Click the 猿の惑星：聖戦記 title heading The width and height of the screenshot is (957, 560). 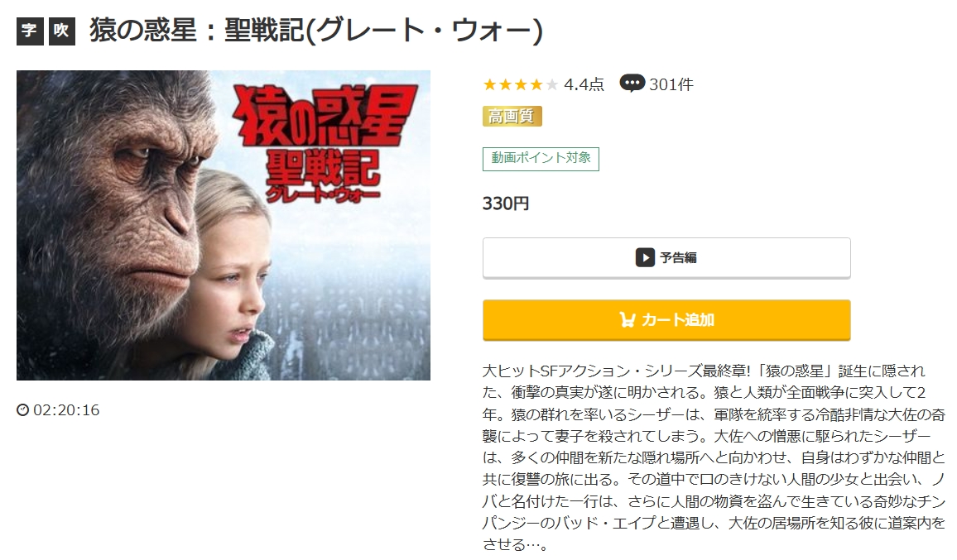coord(316,31)
